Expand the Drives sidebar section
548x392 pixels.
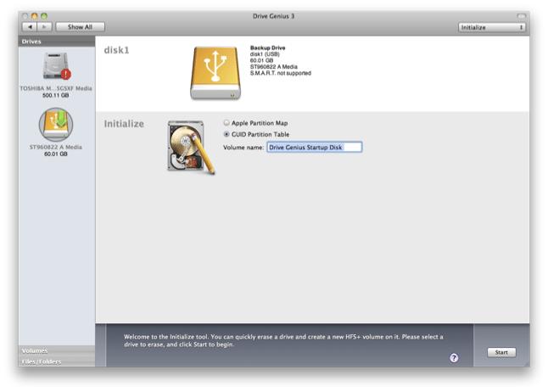tap(56, 42)
